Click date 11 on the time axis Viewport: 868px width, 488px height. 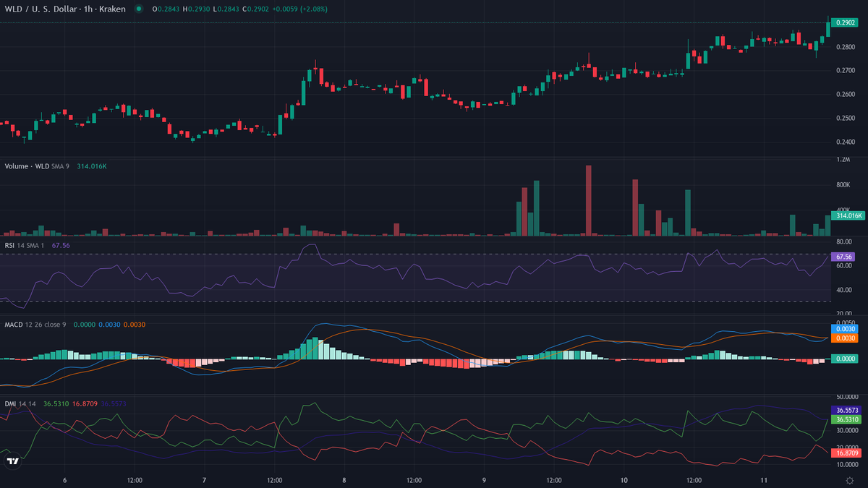click(x=763, y=480)
